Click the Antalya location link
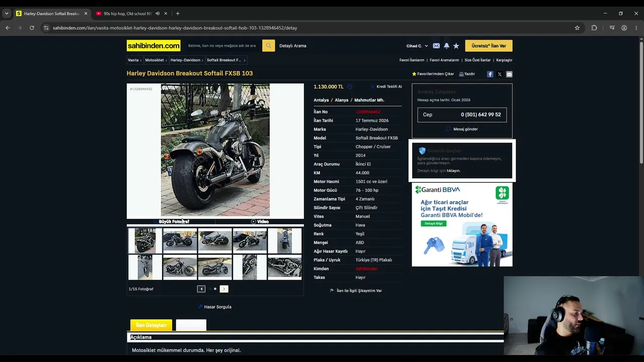Viewport: 644px width, 362px height. point(321,100)
